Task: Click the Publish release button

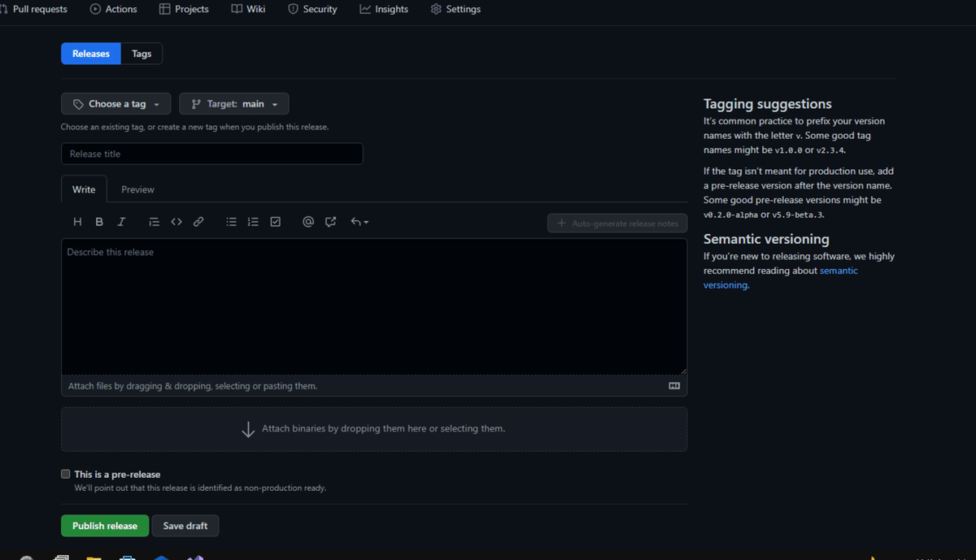Action: click(x=105, y=526)
